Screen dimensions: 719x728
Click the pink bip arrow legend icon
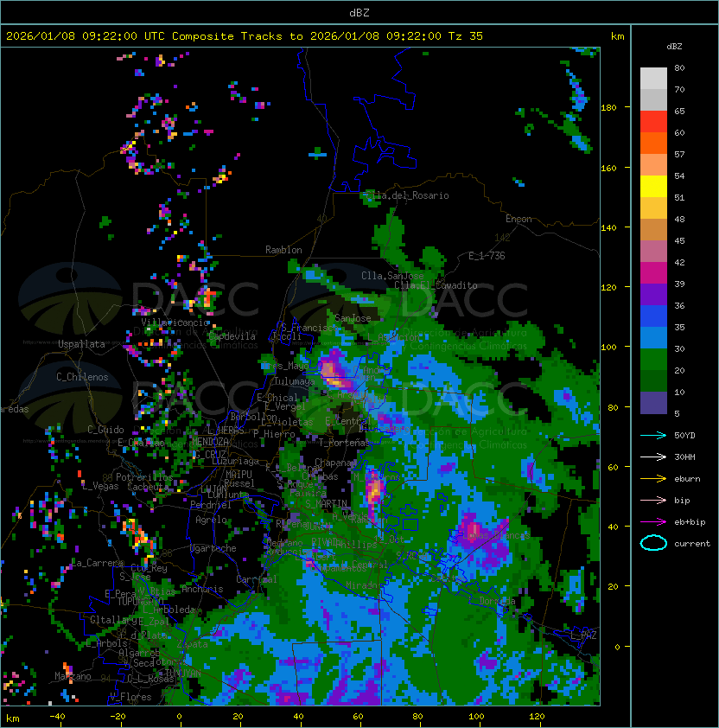[653, 500]
